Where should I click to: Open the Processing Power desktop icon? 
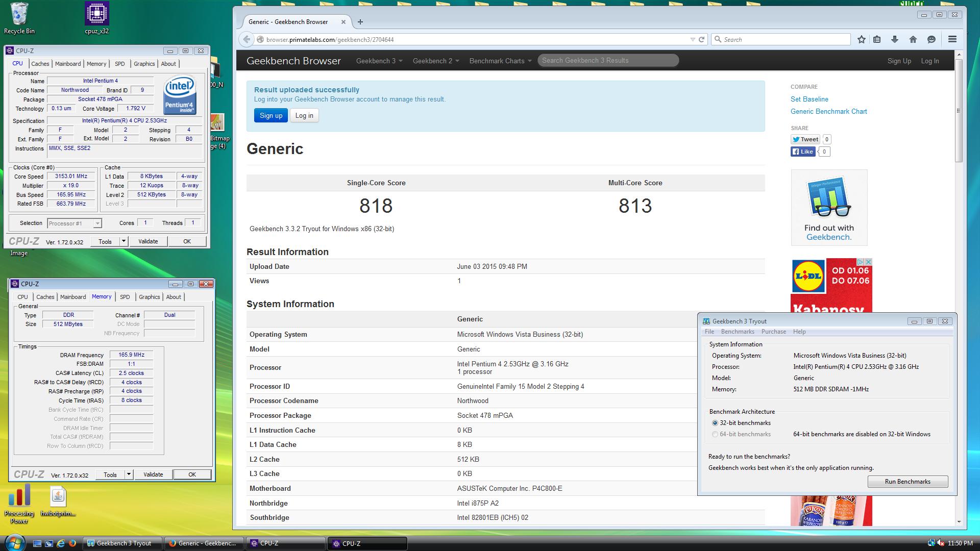tap(19, 504)
